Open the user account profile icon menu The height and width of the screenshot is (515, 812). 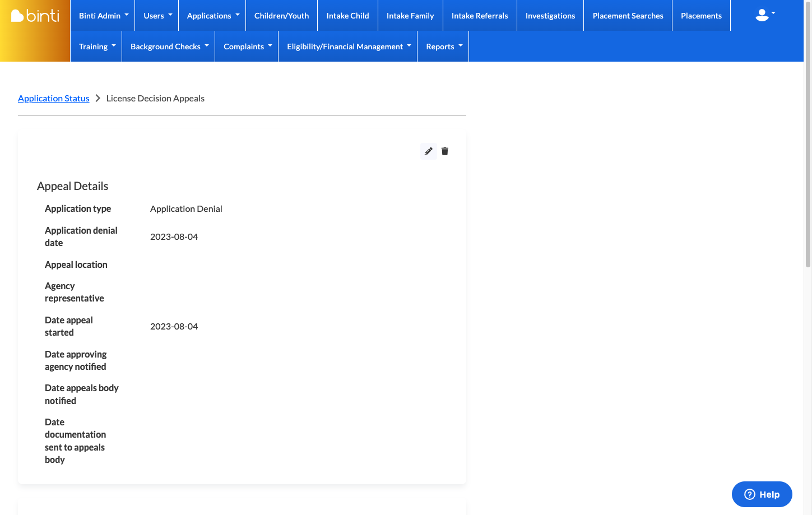pyautogui.click(x=765, y=15)
